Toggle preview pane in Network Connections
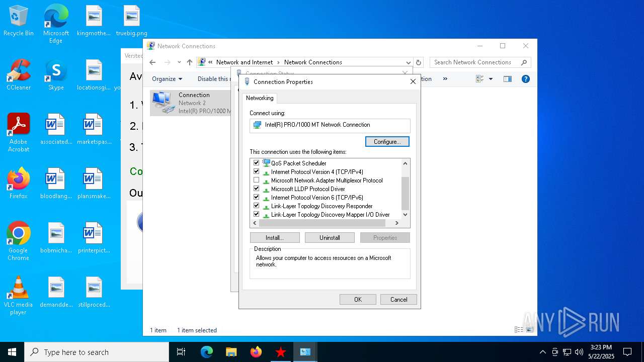Screen dimensions: 644x362 (x=508, y=79)
